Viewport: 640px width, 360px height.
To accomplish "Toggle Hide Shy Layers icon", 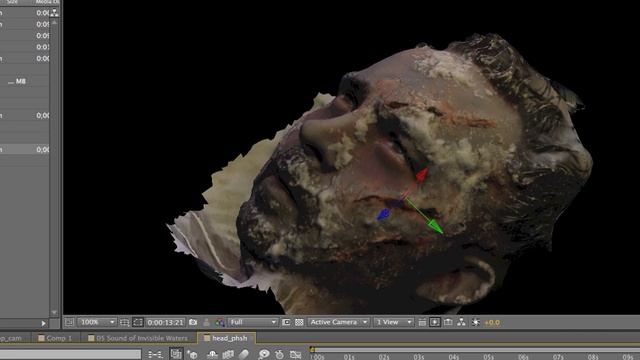I will pos(212,355).
